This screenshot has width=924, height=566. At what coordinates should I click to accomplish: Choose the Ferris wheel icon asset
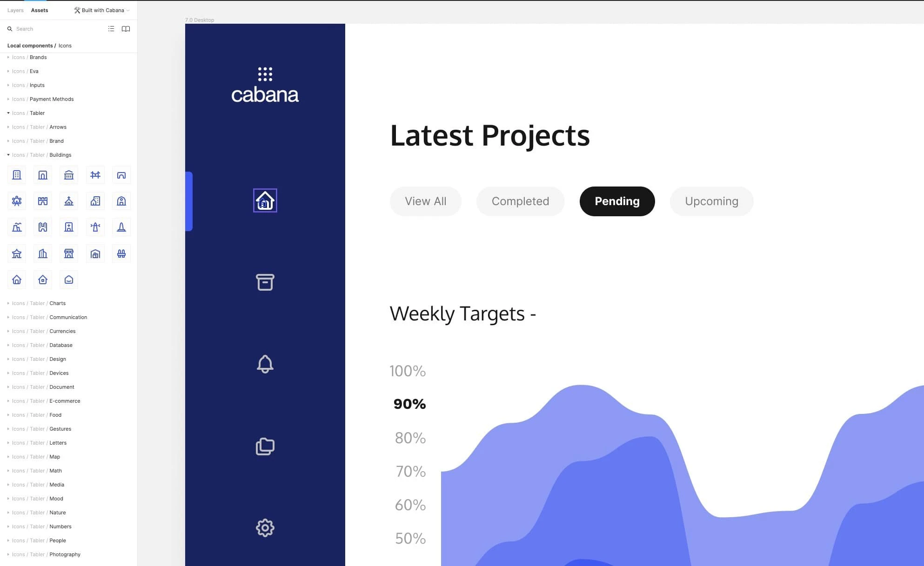(x=17, y=201)
